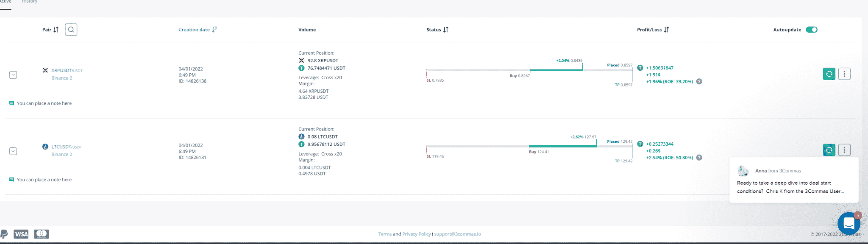Open the Terms link in footer
The image size is (868, 244).
385,234
